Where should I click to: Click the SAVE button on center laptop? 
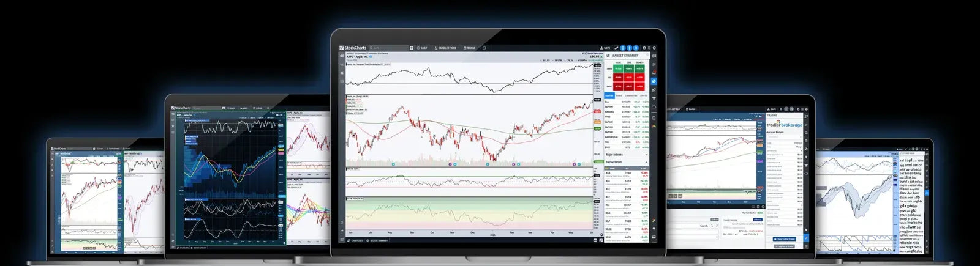point(605,48)
